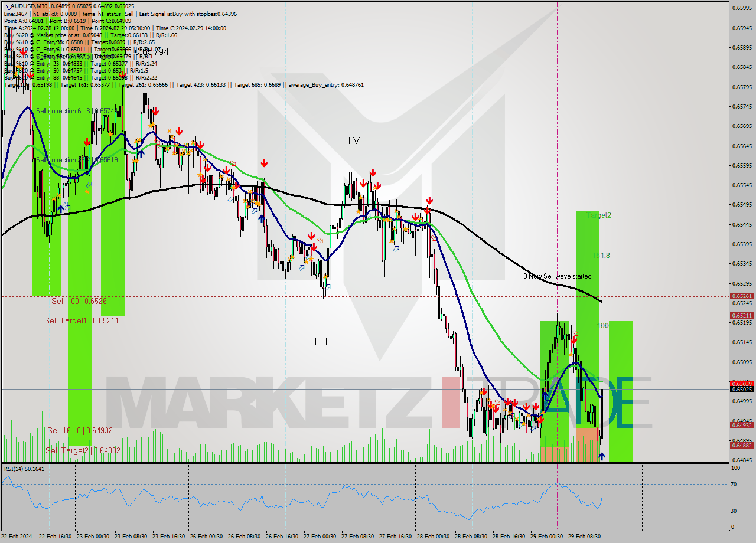Click the red 0.64932 price tag on axis
The width and height of the screenshot is (756, 543).
click(x=742, y=426)
